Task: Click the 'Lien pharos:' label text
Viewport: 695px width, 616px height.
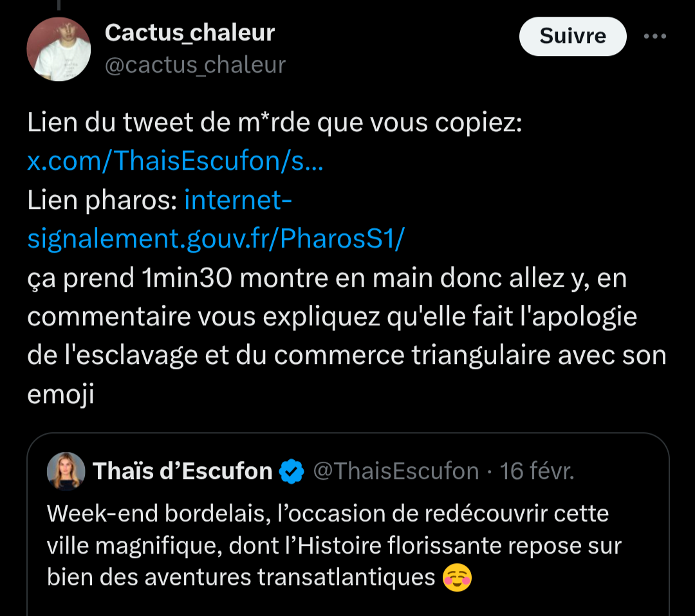Action: pos(102,200)
